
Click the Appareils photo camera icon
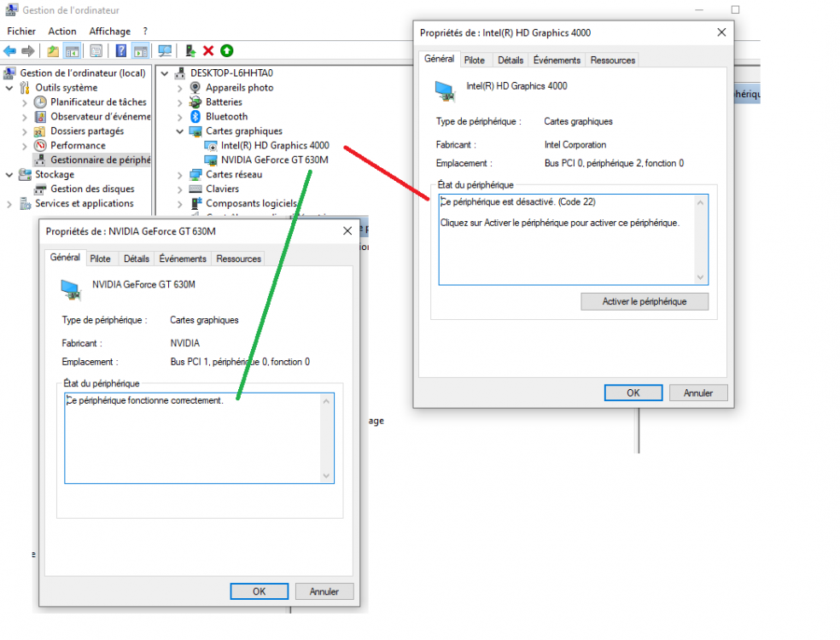pyautogui.click(x=195, y=88)
